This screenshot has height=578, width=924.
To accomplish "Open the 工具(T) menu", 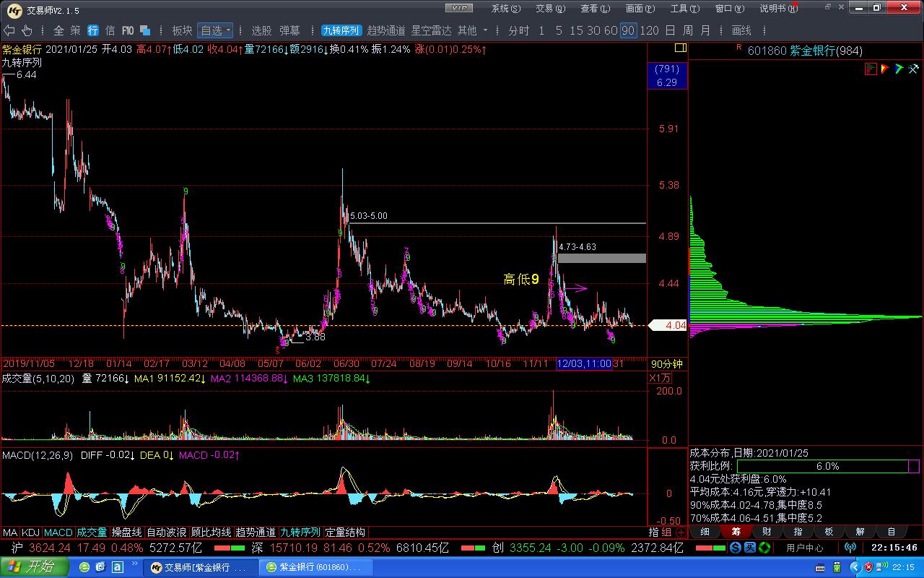I will click(684, 8).
